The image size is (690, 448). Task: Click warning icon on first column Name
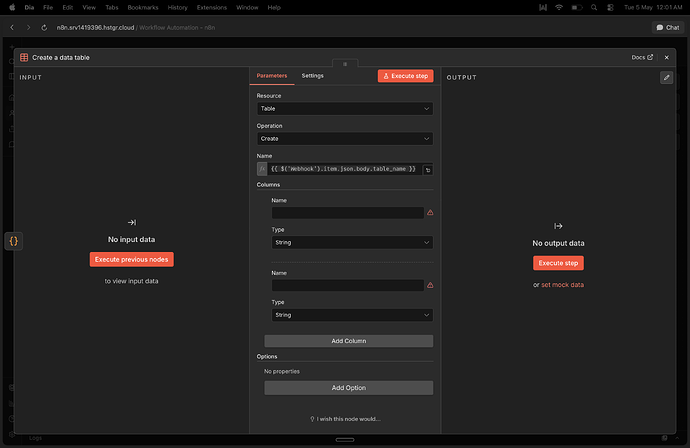tap(430, 213)
